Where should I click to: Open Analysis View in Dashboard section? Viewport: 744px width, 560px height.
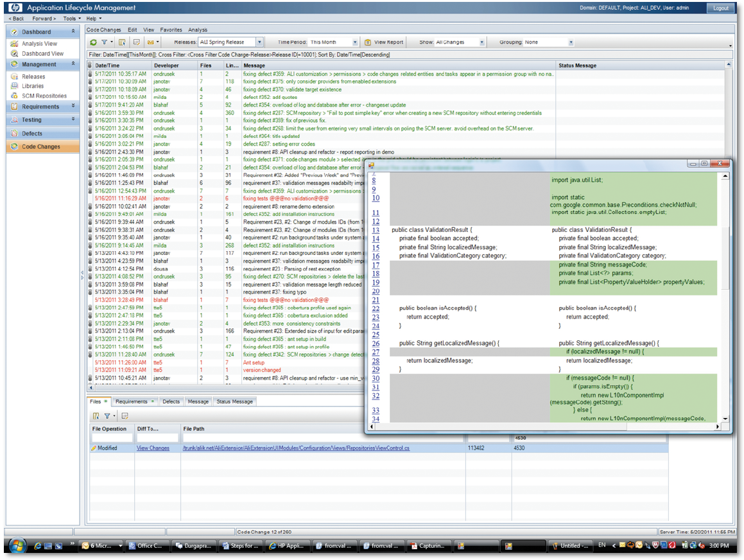pyautogui.click(x=39, y=44)
